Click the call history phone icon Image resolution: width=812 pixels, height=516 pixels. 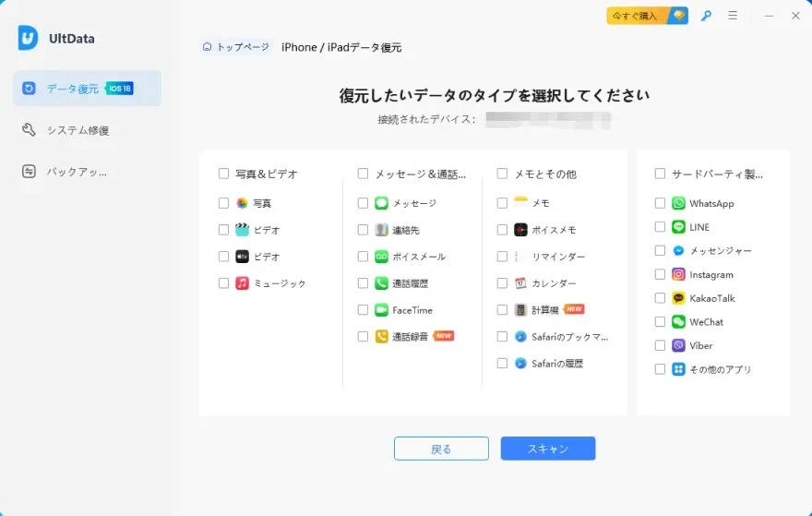click(381, 282)
